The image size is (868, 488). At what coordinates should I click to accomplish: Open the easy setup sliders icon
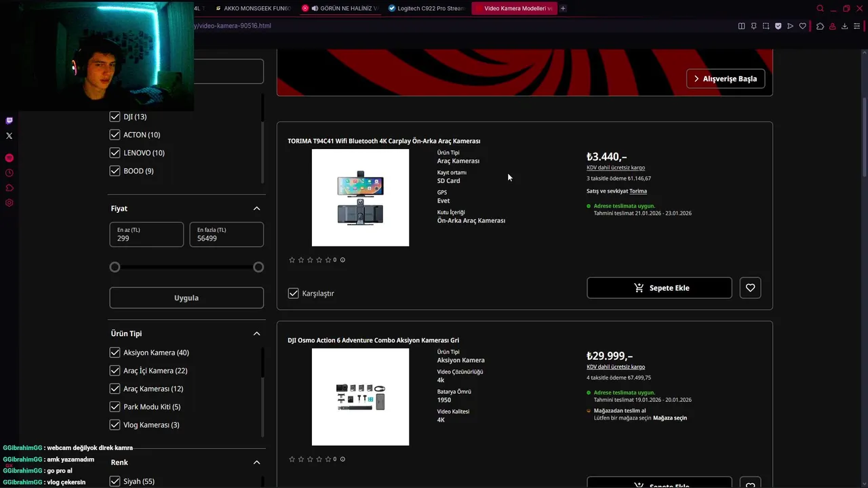click(857, 26)
